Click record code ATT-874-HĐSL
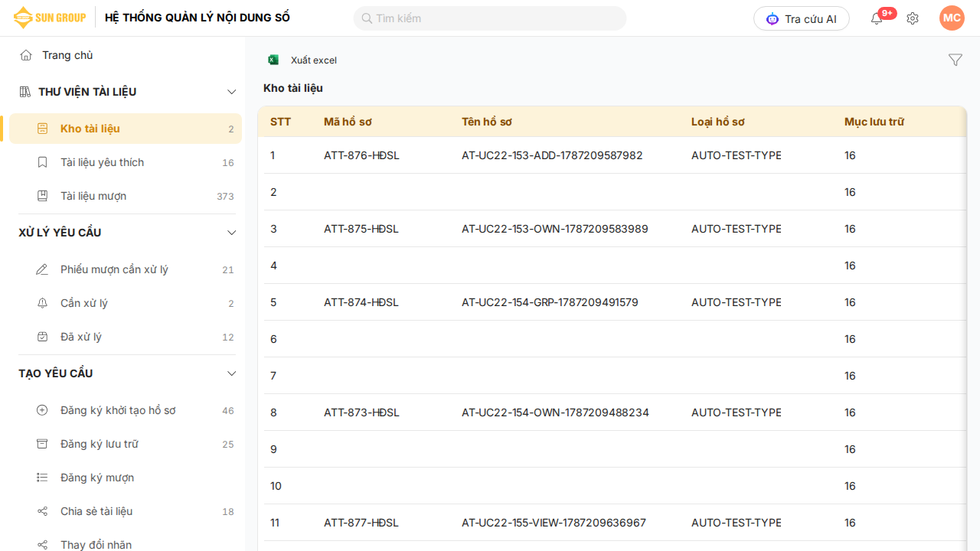 tap(361, 302)
